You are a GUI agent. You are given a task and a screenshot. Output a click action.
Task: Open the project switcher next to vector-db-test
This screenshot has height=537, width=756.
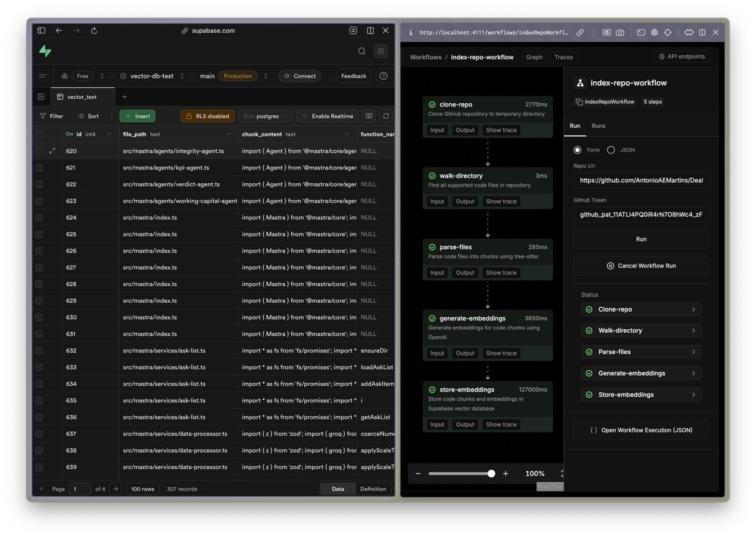coord(182,76)
